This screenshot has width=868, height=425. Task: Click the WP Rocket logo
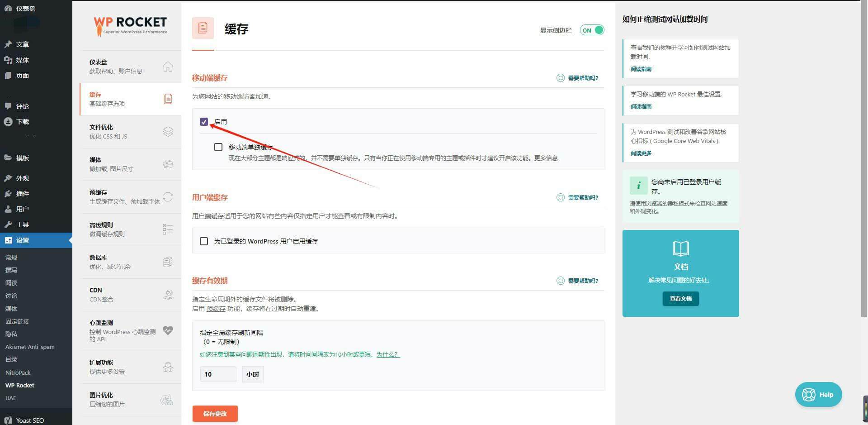click(130, 26)
